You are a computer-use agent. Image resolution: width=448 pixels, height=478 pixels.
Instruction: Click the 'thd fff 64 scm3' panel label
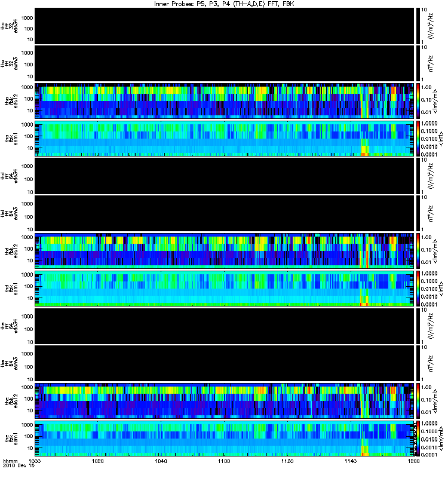(10, 214)
